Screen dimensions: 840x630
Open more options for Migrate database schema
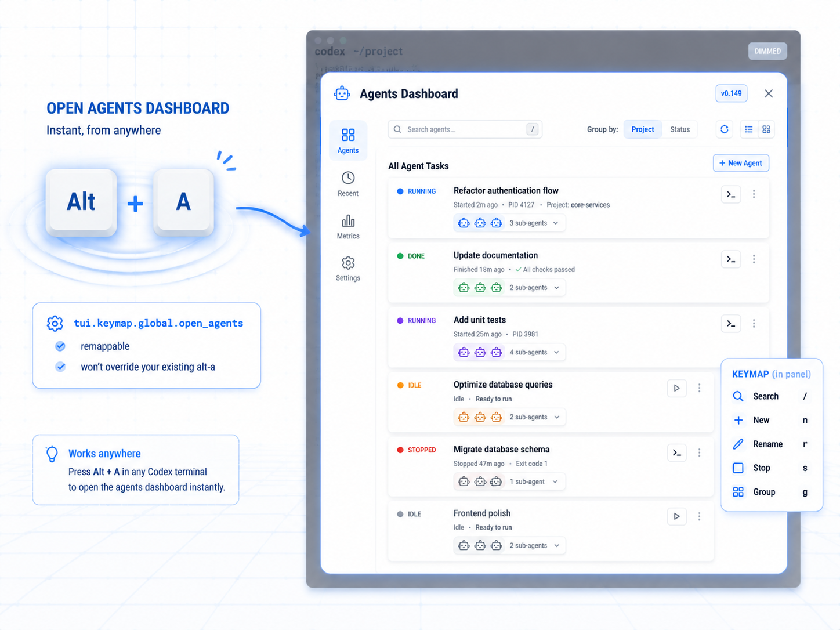[700, 453]
